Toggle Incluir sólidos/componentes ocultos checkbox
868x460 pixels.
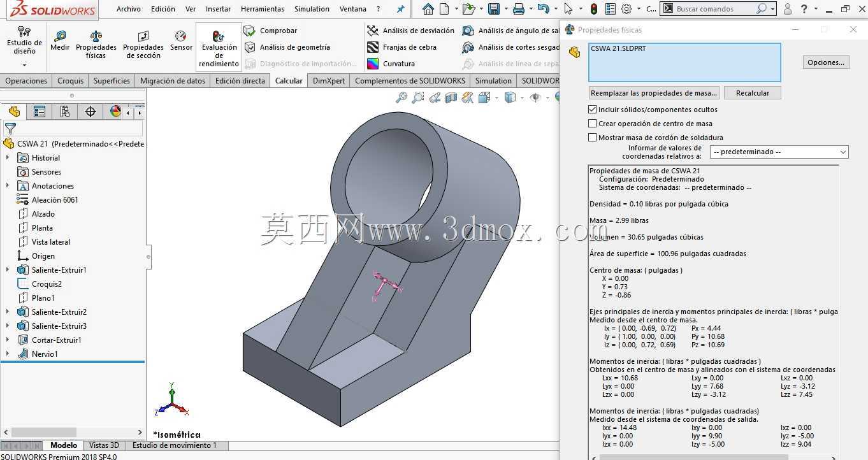[593, 110]
